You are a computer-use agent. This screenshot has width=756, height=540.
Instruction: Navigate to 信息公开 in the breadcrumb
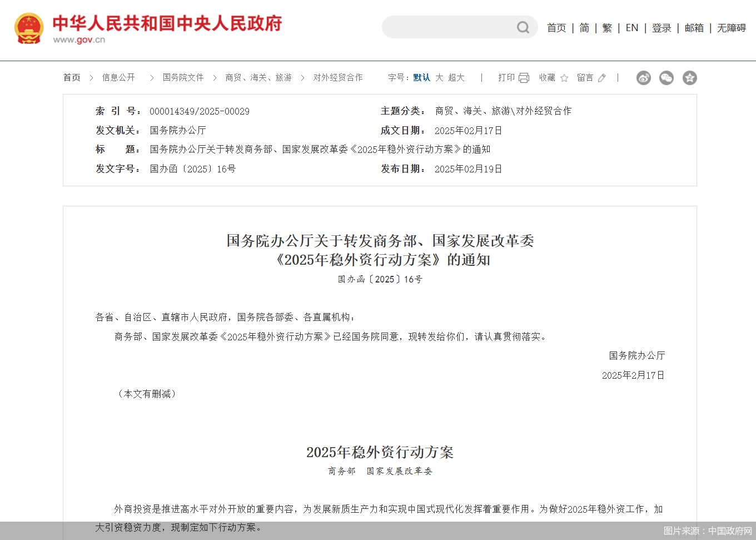[118, 77]
